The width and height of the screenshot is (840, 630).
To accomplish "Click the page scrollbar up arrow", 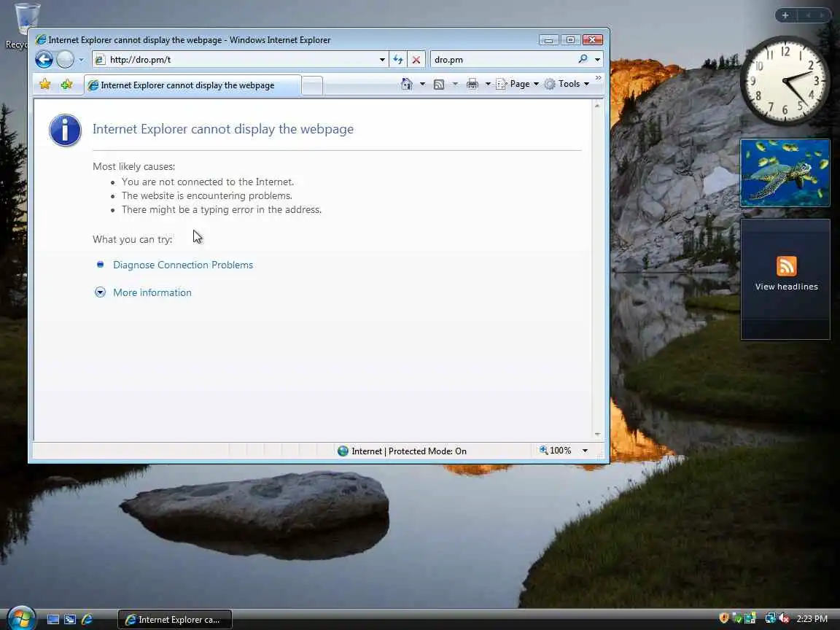I will 597,106.
